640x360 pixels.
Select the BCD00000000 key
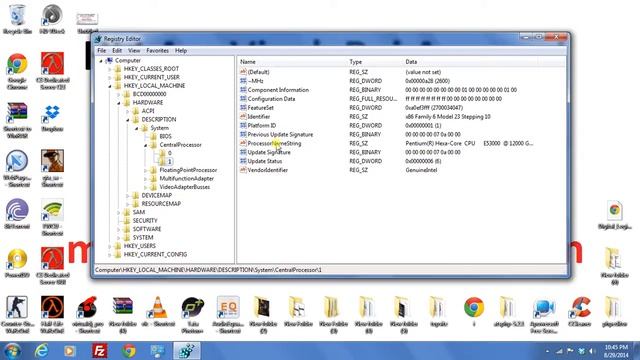[x=149, y=94]
